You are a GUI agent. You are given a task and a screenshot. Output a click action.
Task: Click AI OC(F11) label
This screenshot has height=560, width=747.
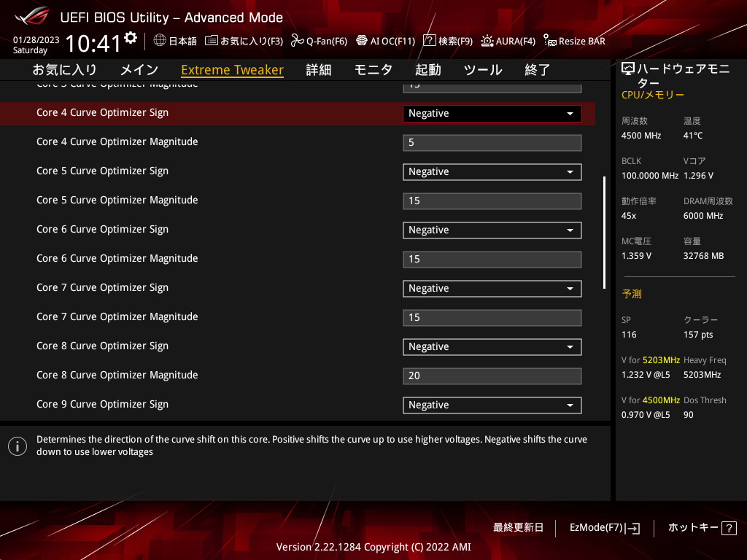coord(393,41)
